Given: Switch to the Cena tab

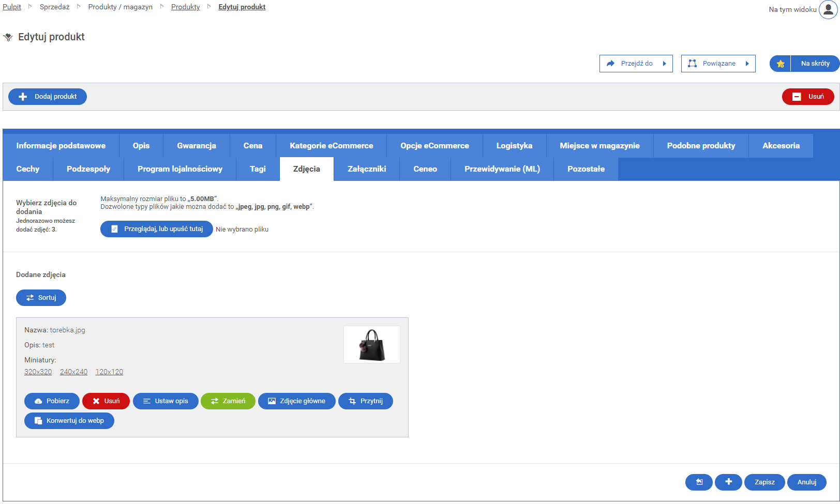Looking at the screenshot, I should 253,146.
